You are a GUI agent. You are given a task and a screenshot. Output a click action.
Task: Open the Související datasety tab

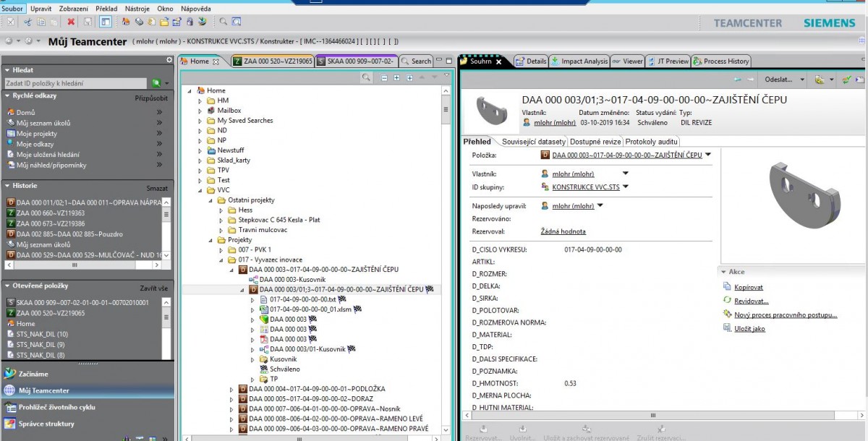pos(534,142)
